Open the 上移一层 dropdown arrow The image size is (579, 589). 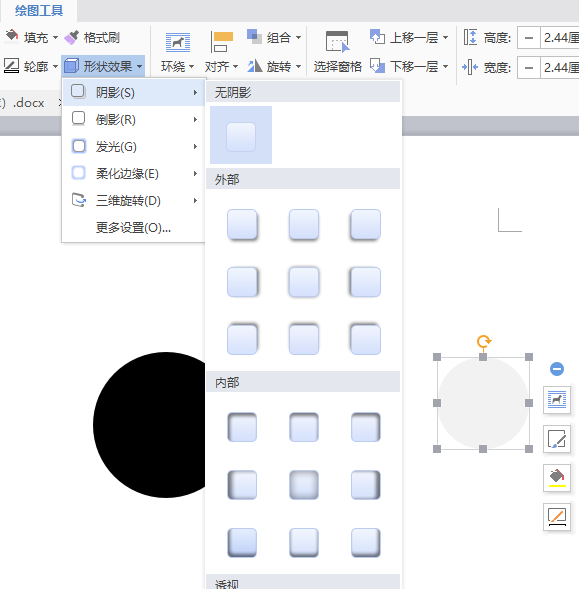pyautogui.click(x=445, y=37)
